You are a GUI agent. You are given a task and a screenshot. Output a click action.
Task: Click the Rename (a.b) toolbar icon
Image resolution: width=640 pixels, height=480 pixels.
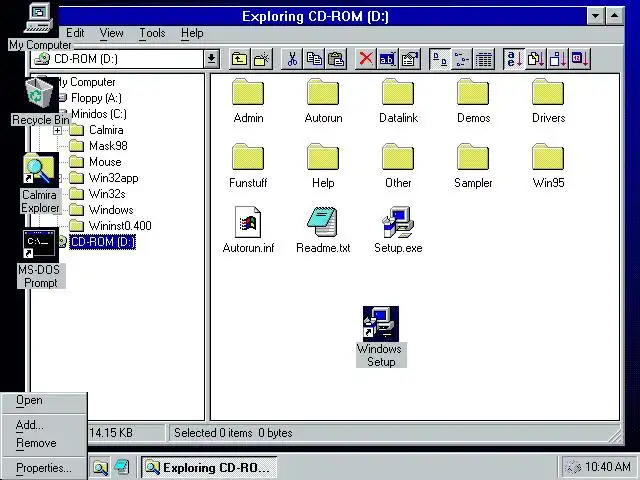tap(387, 60)
